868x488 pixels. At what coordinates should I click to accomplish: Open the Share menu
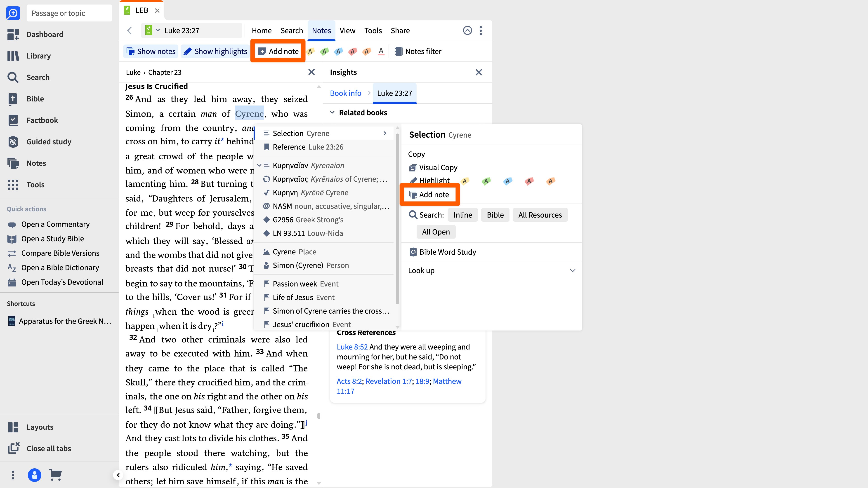point(400,31)
